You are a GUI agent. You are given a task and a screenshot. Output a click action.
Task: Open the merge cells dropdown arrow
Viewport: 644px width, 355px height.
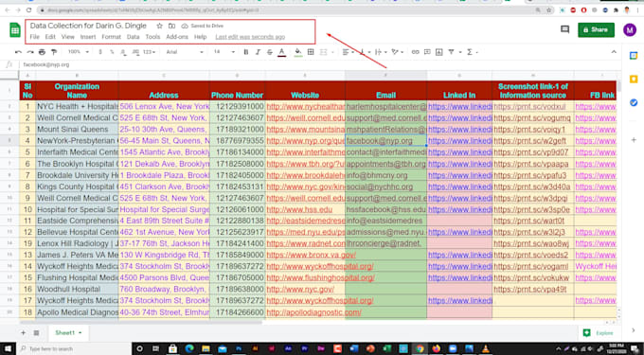(x=332, y=52)
